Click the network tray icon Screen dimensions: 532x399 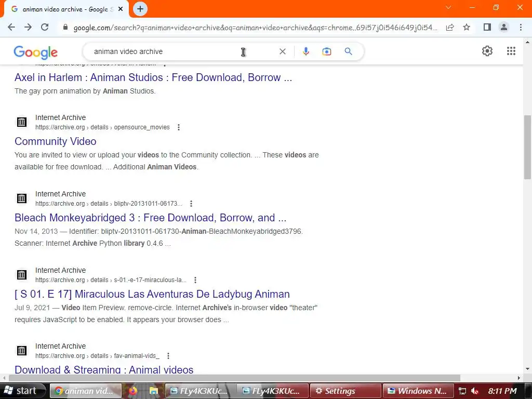click(462, 391)
